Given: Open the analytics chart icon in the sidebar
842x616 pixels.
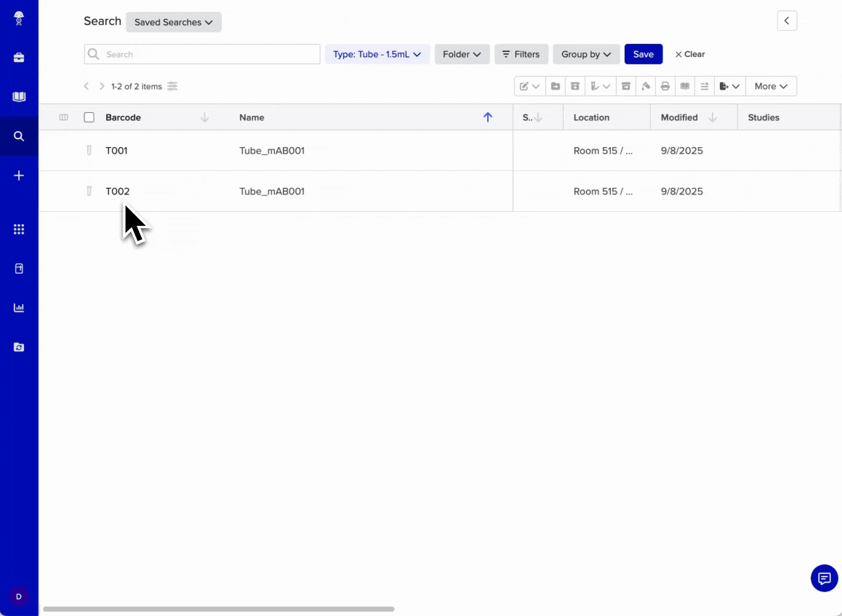Looking at the screenshot, I should tap(19, 308).
